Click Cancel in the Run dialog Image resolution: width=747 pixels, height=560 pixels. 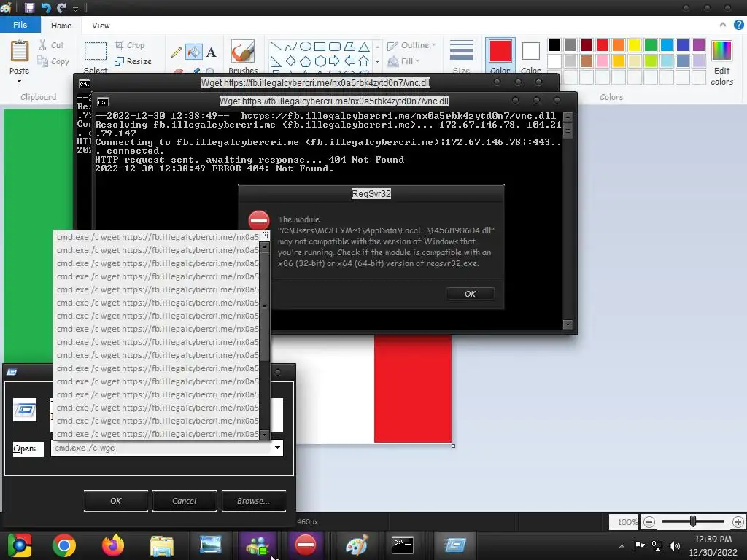point(185,501)
